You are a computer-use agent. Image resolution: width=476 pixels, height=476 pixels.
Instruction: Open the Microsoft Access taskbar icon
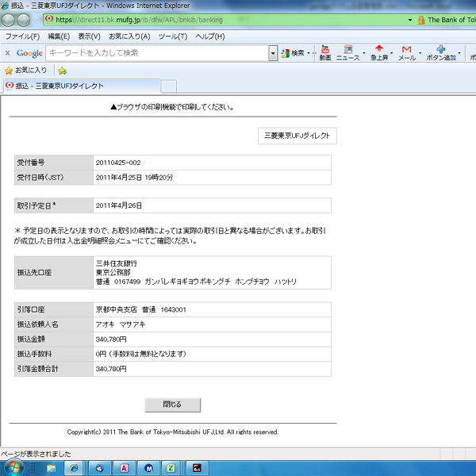tap(124, 468)
